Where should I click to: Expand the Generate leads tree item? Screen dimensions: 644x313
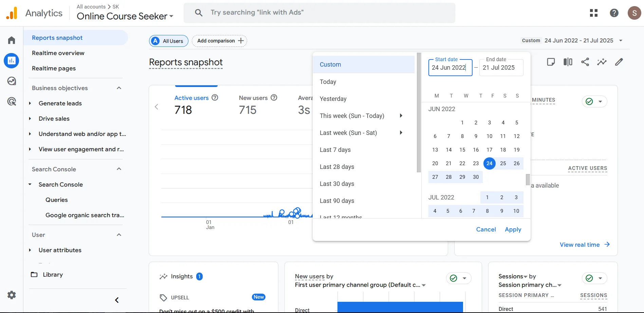click(30, 103)
